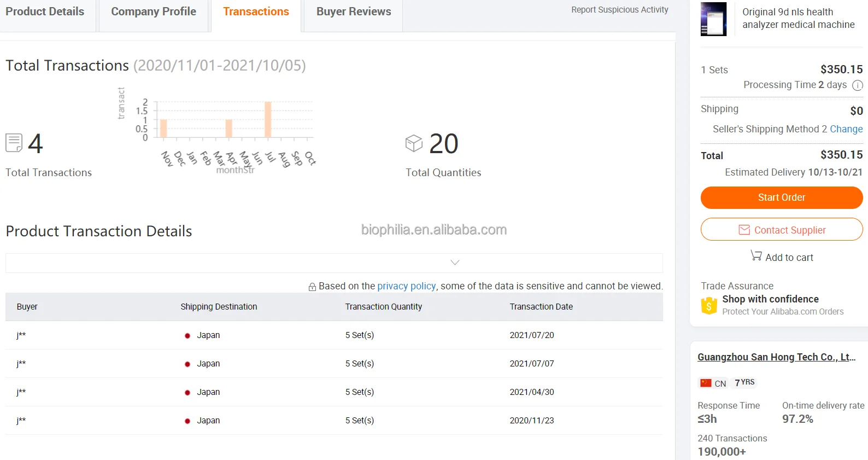
Task: Click the China flag icon
Action: pos(706,383)
